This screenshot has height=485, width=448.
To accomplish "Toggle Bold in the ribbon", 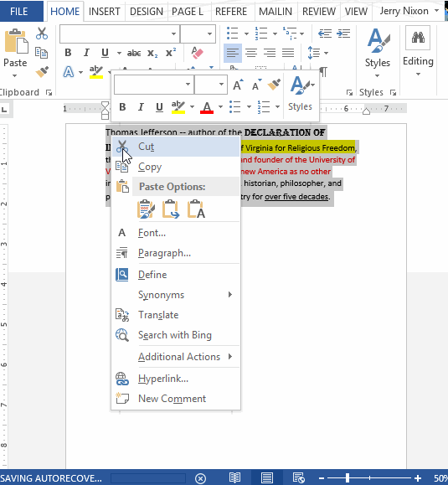I will (69, 53).
